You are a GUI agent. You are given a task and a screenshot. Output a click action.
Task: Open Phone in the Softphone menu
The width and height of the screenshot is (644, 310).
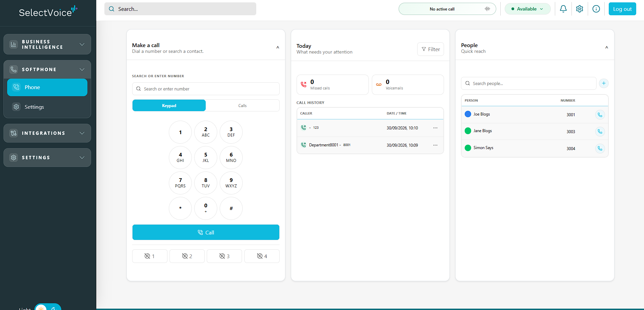(47, 87)
